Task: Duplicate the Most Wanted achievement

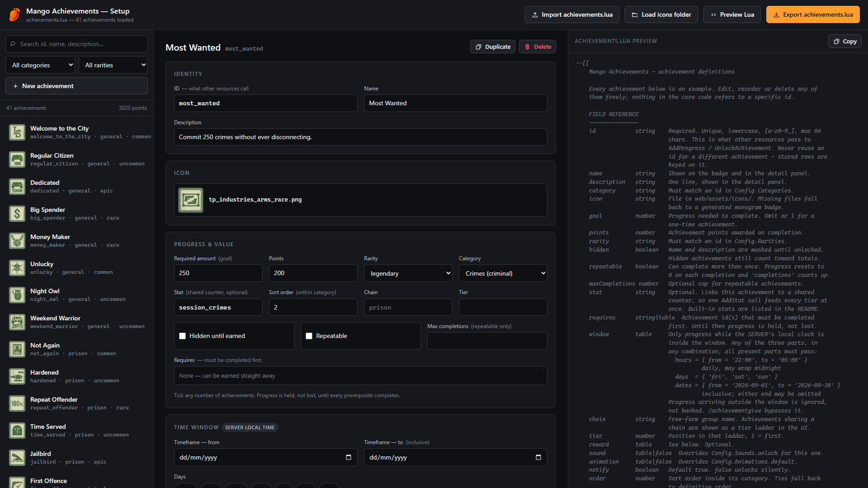Action: click(x=493, y=47)
